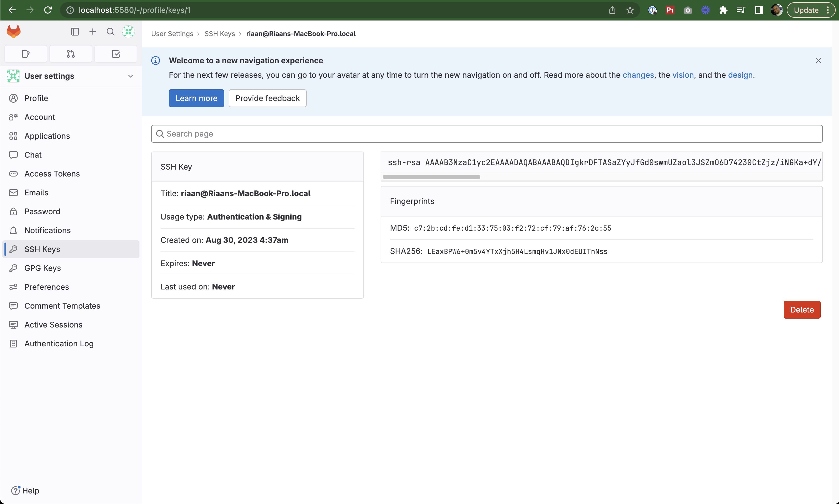Click the Access Tokens sidebar icon

coord(13,173)
